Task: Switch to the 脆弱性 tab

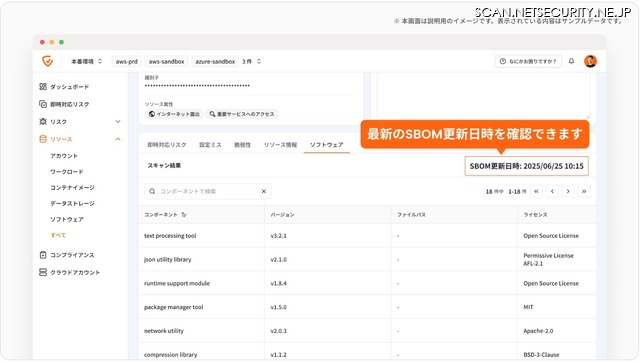Action: pos(242,145)
